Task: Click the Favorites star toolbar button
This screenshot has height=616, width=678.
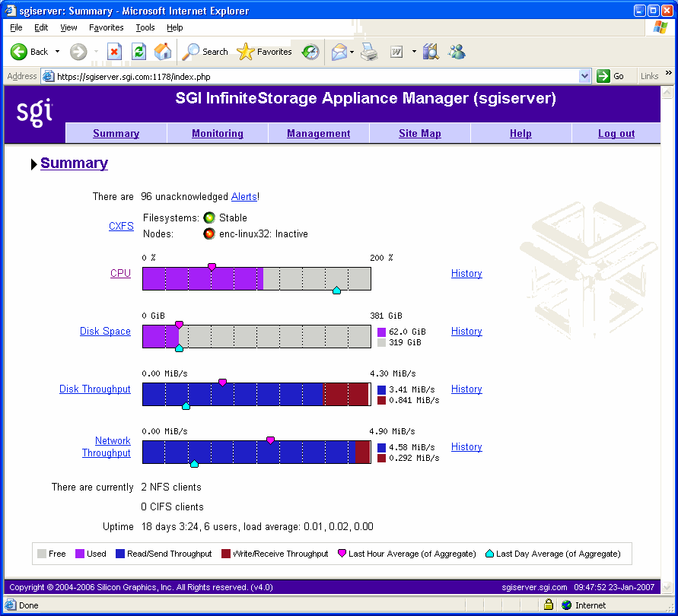Action: click(x=264, y=52)
